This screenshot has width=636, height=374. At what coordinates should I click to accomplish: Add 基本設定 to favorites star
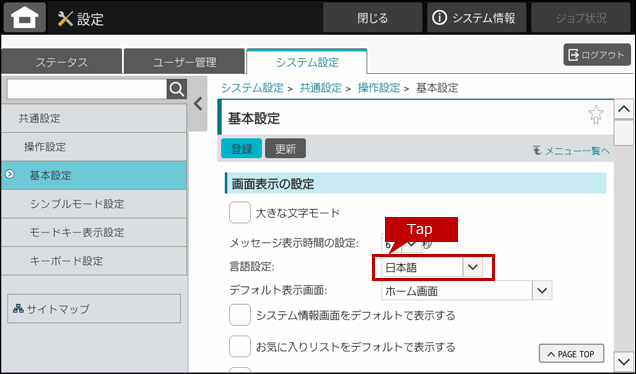point(595,116)
